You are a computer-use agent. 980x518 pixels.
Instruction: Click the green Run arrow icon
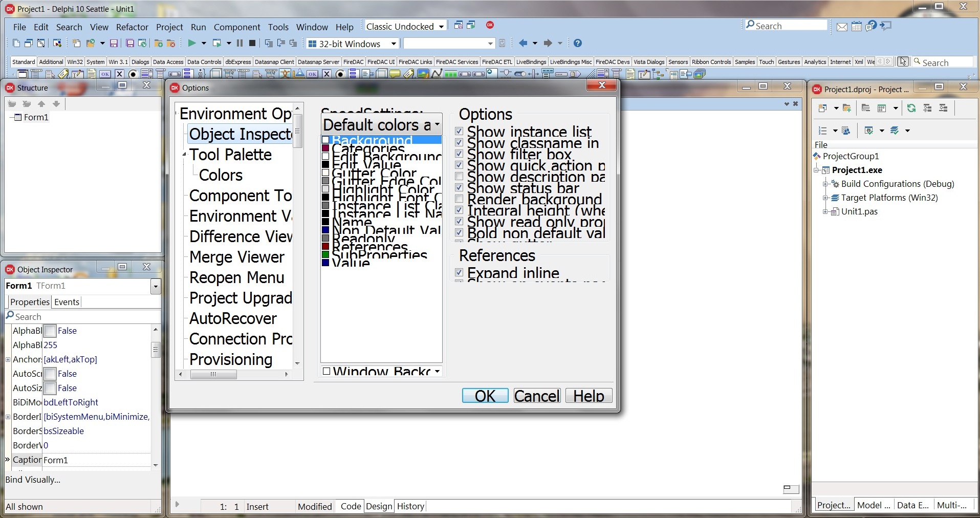(192, 44)
